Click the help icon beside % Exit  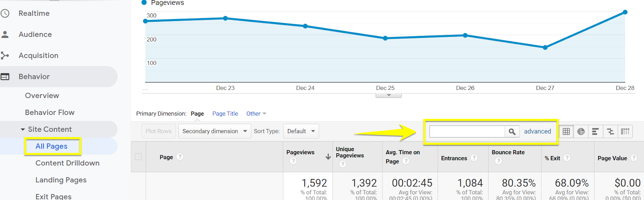[567, 158]
